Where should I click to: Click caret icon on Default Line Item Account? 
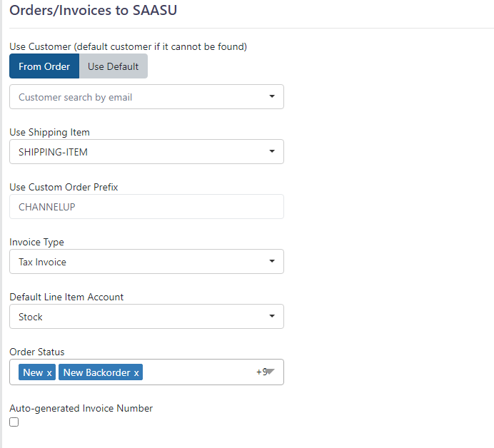272,316
